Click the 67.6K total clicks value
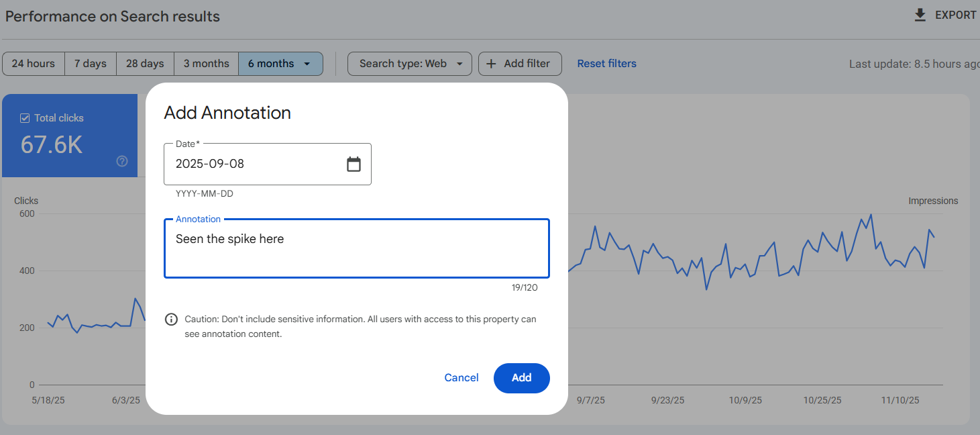This screenshot has height=435, width=980. [x=52, y=145]
